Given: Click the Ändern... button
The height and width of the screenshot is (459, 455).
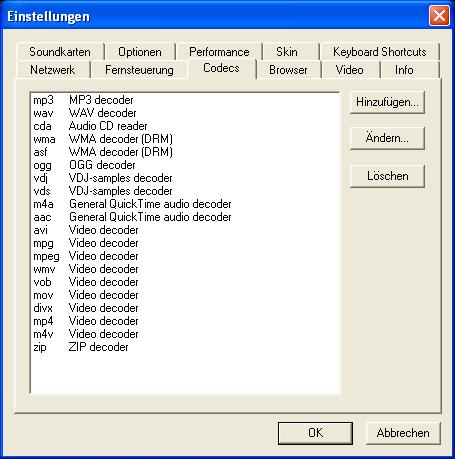Looking at the screenshot, I should 387,138.
